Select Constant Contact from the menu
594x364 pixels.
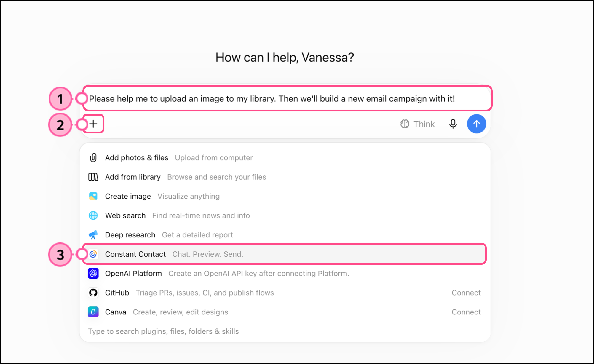point(285,254)
